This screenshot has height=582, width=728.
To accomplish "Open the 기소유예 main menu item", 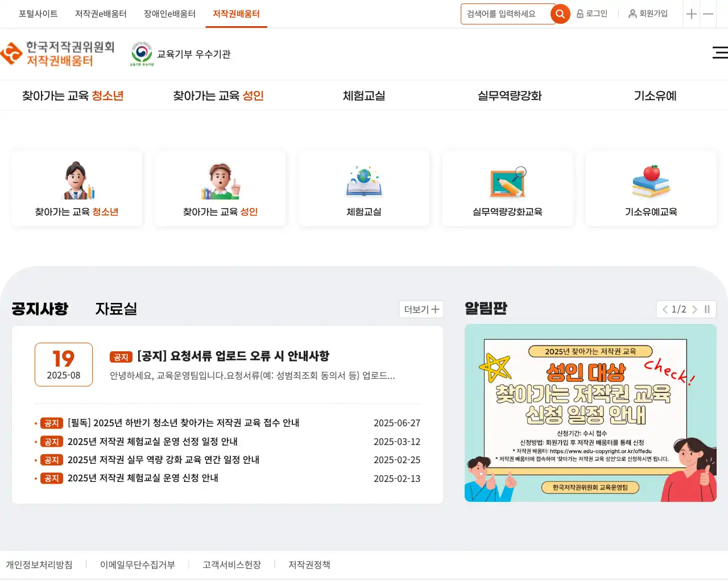I will [x=655, y=95].
